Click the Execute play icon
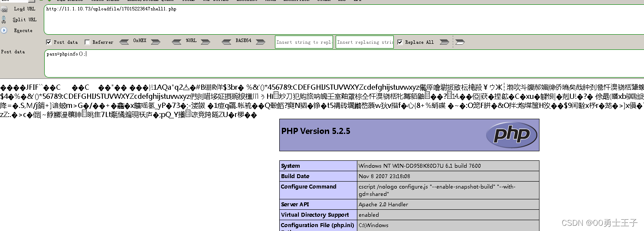 click(4, 30)
